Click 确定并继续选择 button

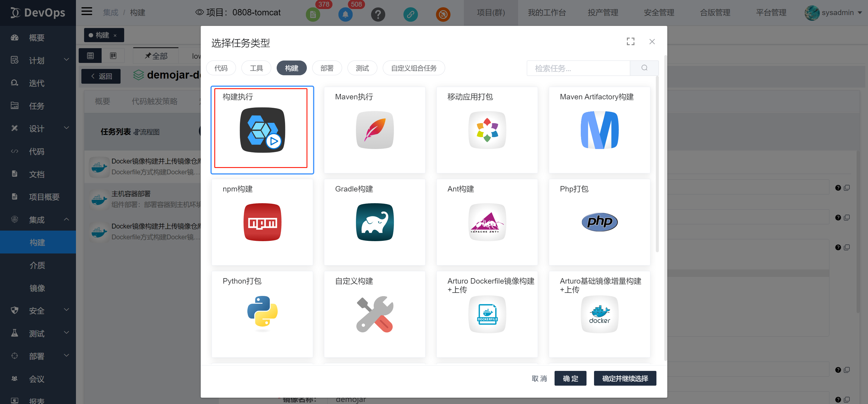[625, 378]
